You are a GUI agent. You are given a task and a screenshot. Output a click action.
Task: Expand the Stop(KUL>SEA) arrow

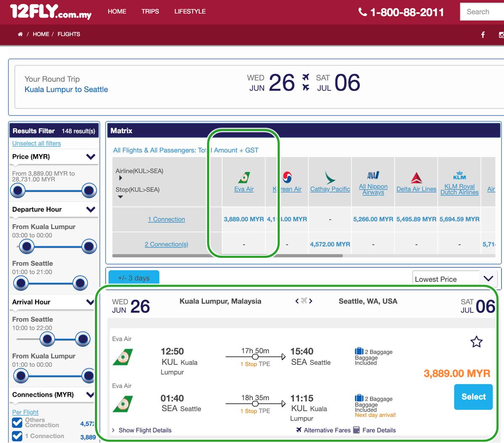tap(121, 197)
